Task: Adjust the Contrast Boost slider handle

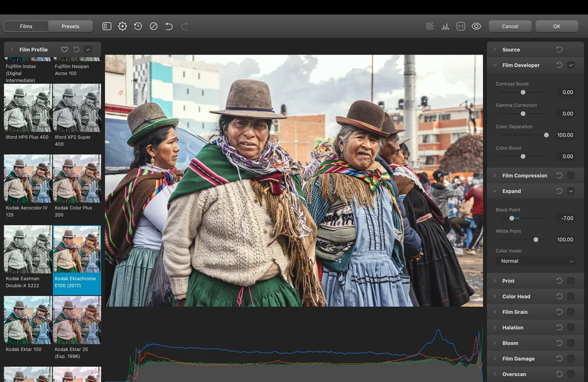Action: coord(523,92)
